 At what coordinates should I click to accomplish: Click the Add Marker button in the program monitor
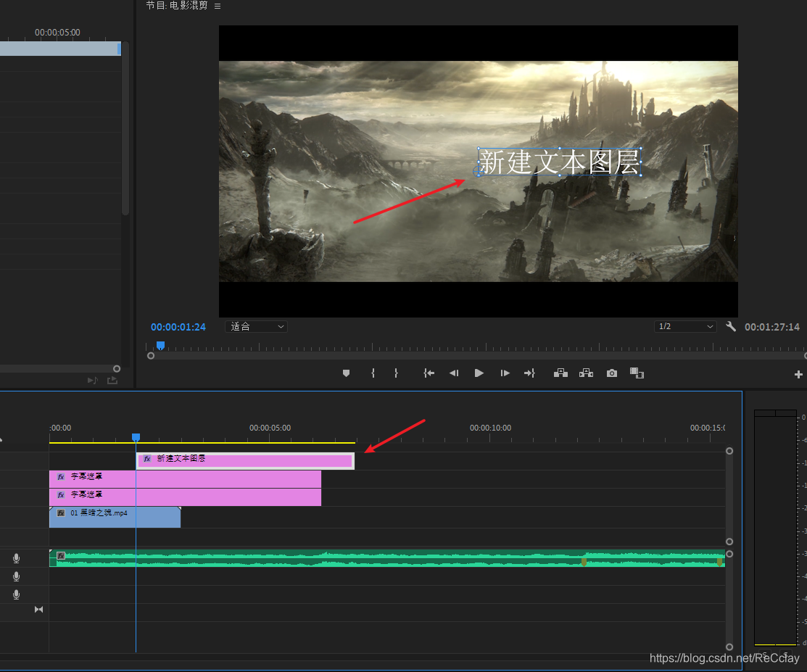pyautogui.click(x=346, y=373)
